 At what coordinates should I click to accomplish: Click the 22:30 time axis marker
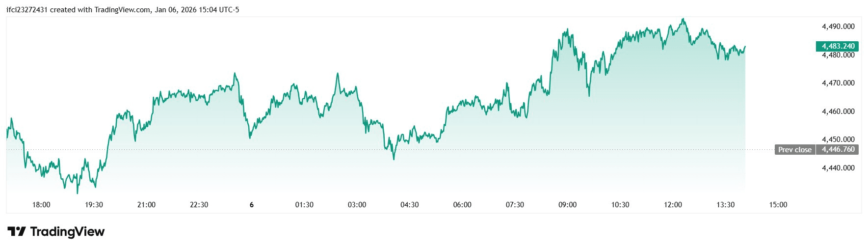tap(199, 205)
